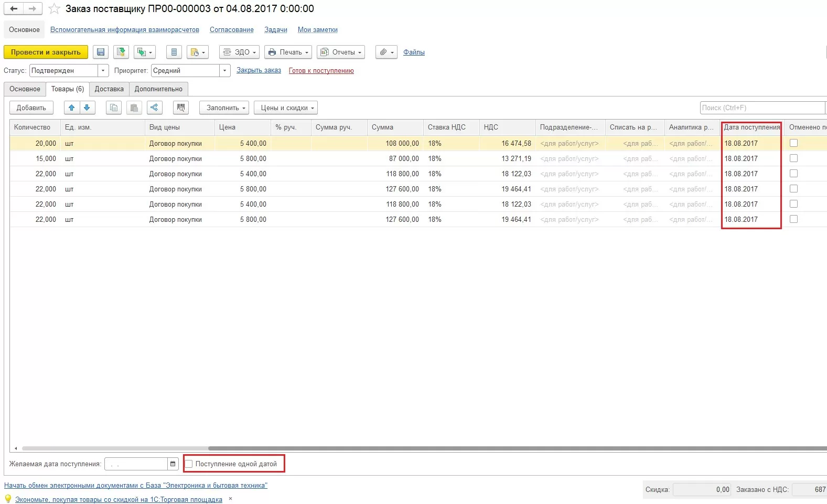Move selected row down with arrow icon
This screenshot has height=504, width=827.
click(87, 108)
